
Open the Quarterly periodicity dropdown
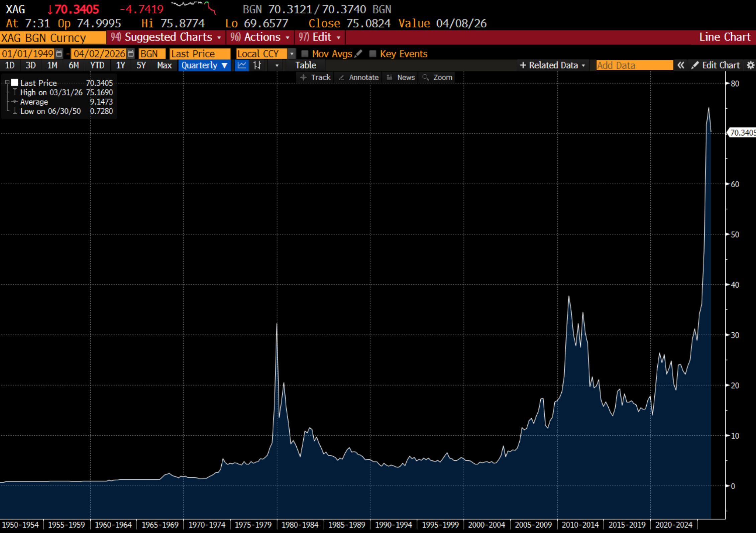pos(204,65)
